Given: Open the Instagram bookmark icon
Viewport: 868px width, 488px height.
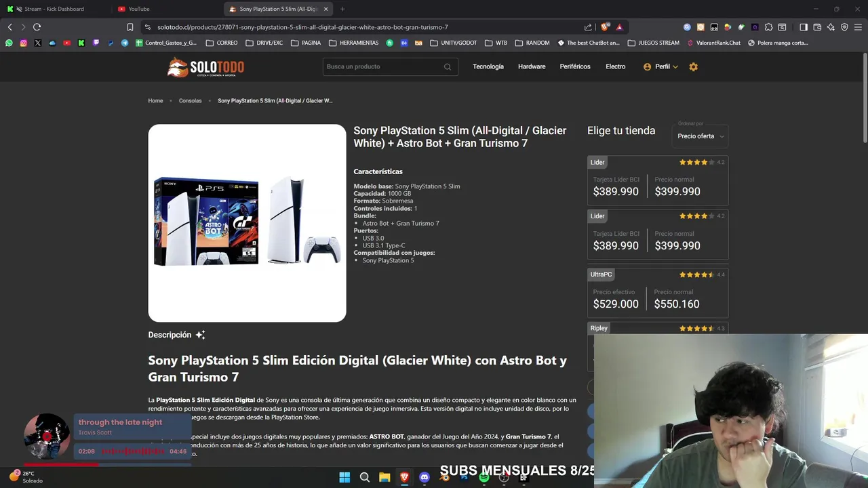Looking at the screenshot, I should point(23,43).
